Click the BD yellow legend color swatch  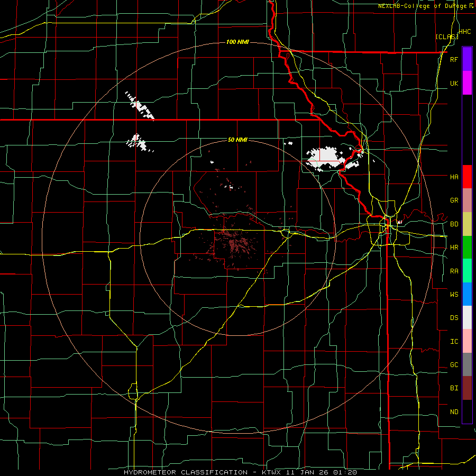tap(467, 224)
